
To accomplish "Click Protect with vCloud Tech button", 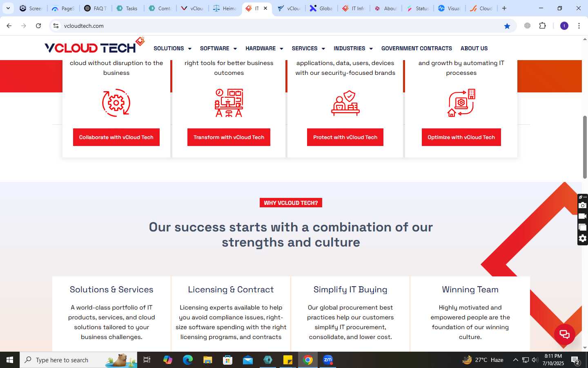I will tap(345, 137).
